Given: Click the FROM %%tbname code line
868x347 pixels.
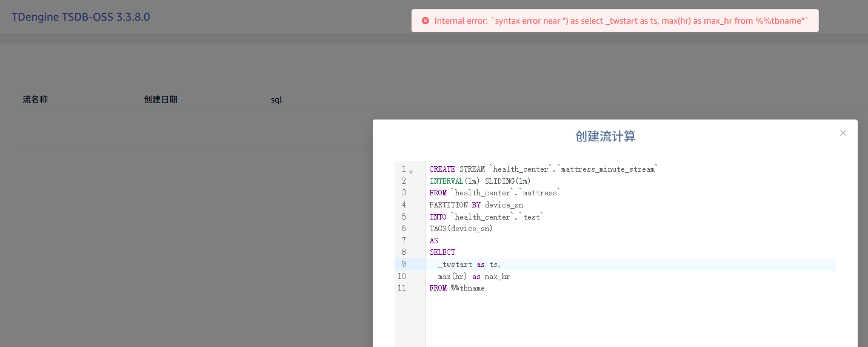Looking at the screenshot, I should [x=457, y=288].
